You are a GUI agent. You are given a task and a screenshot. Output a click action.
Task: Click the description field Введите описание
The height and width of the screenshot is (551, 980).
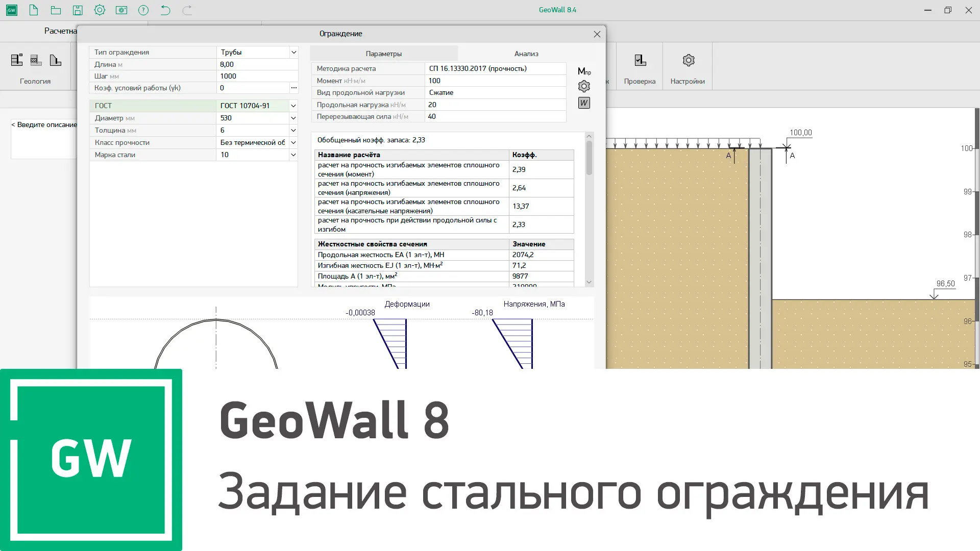click(44, 140)
